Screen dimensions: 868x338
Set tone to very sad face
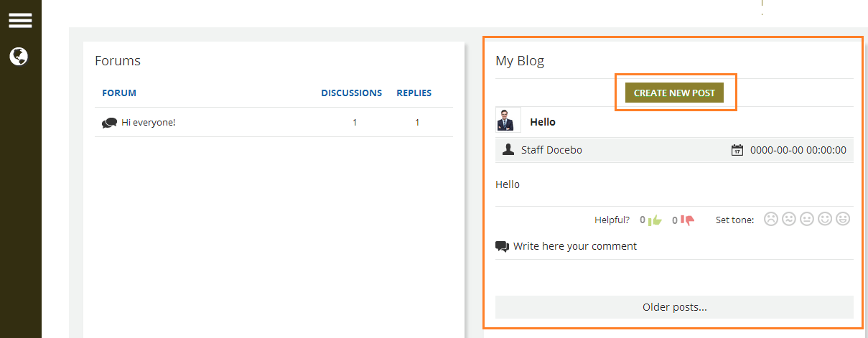[x=770, y=219]
